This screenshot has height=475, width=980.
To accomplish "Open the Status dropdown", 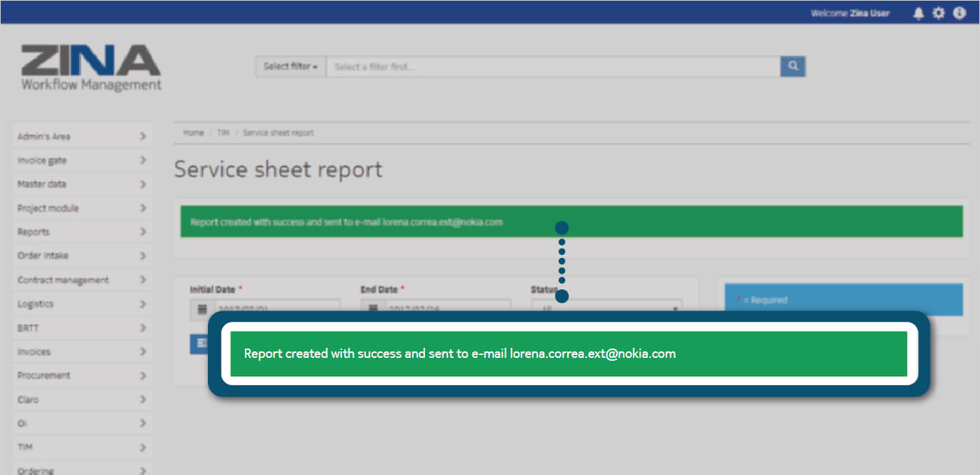I will click(x=606, y=306).
